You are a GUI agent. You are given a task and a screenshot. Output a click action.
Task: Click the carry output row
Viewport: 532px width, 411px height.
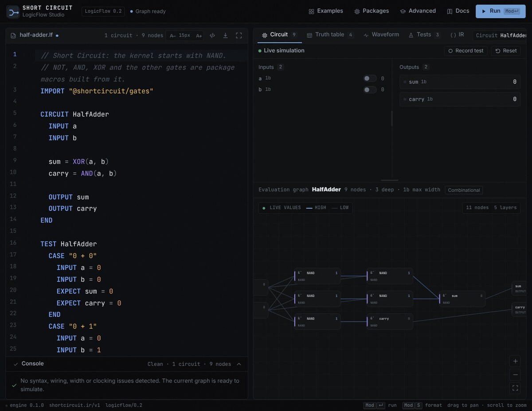tap(460, 99)
